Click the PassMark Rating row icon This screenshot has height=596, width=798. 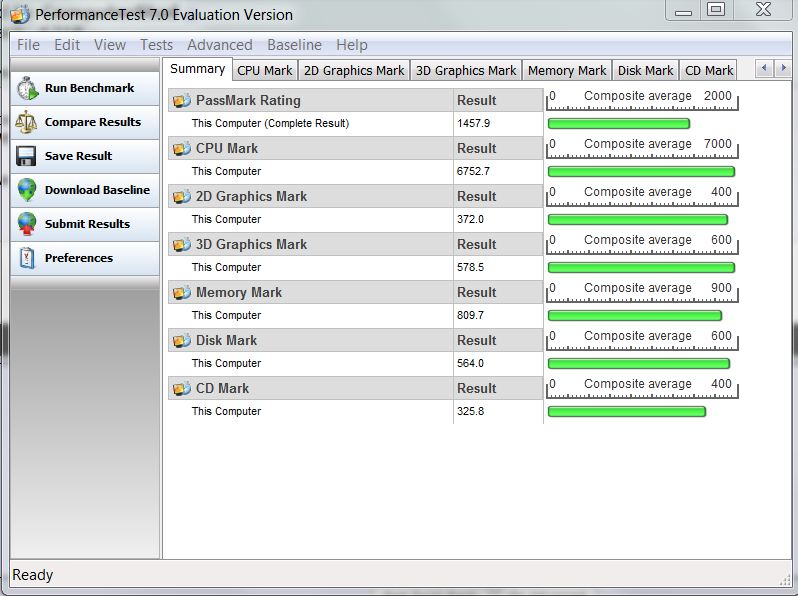(x=182, y=101)
